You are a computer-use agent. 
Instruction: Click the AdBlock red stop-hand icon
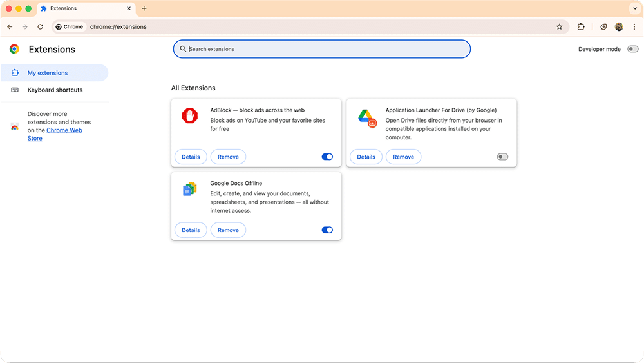tap(189, 115)
